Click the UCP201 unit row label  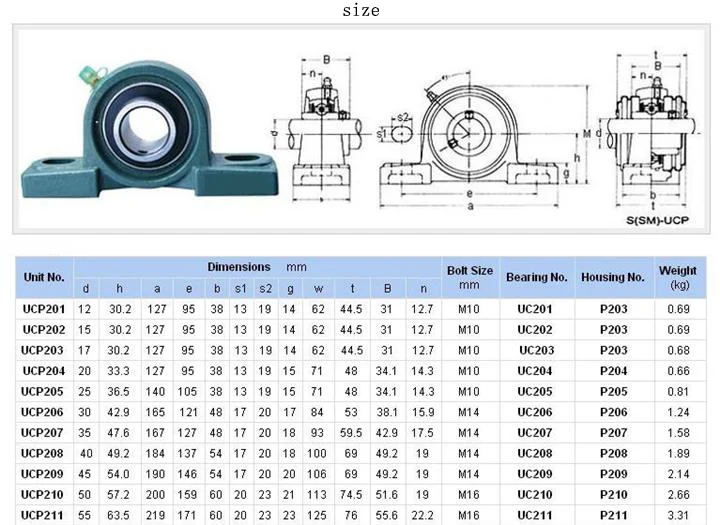[44, 309]
